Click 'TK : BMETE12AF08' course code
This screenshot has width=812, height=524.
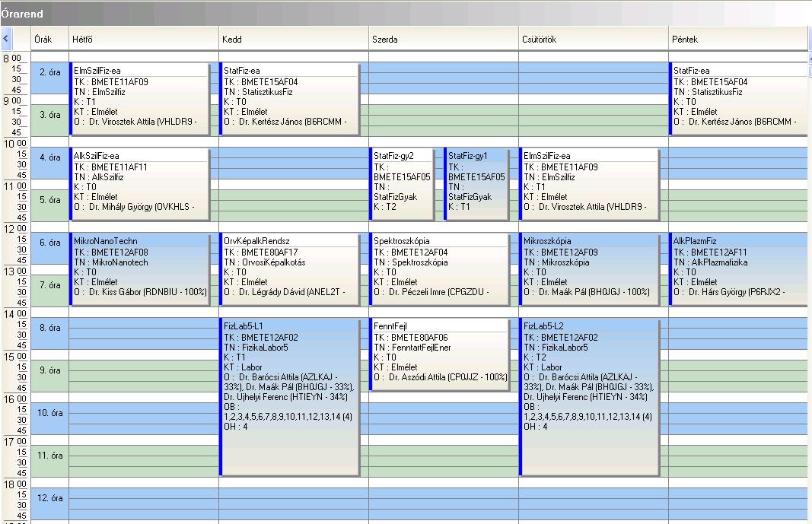pyautogui.click(x=111, y=252)
